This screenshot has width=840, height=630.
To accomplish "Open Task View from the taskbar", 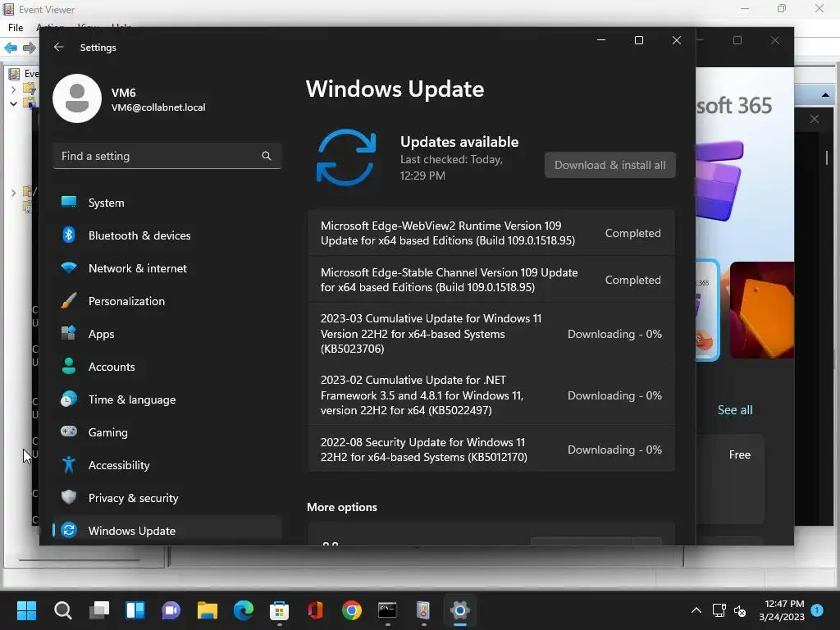I will (99, 610).
